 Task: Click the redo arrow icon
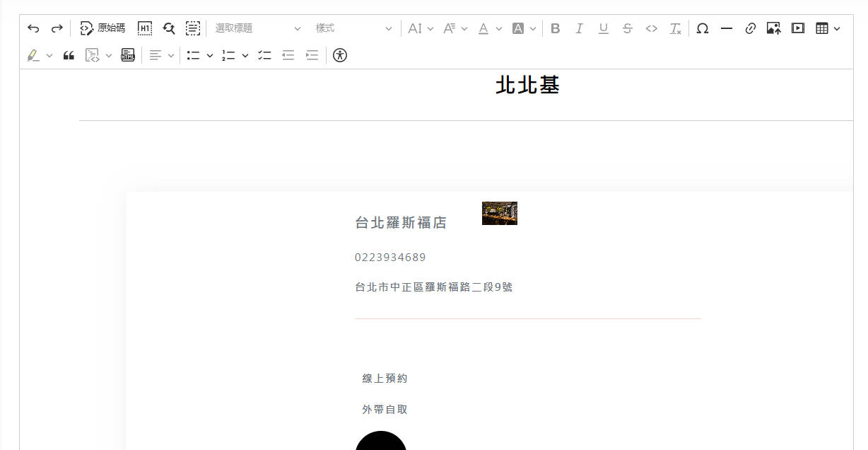coord(57,28)
